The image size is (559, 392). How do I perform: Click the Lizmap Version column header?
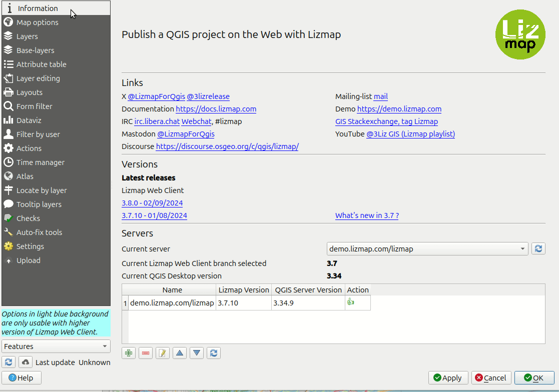pyautogui.click(x=244, y=290)
